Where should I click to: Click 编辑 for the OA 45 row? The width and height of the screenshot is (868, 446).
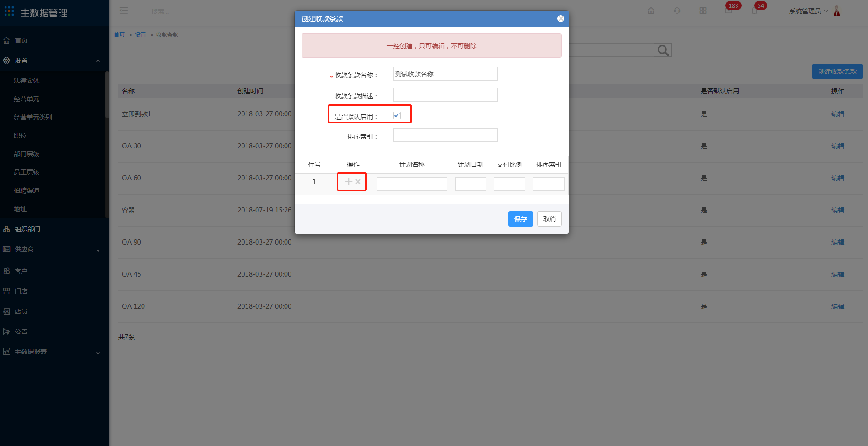coord(838,274)
